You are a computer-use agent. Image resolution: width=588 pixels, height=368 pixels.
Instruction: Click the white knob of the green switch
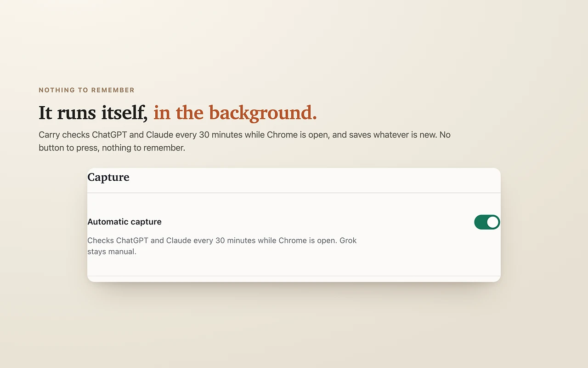tap(492, 222)
